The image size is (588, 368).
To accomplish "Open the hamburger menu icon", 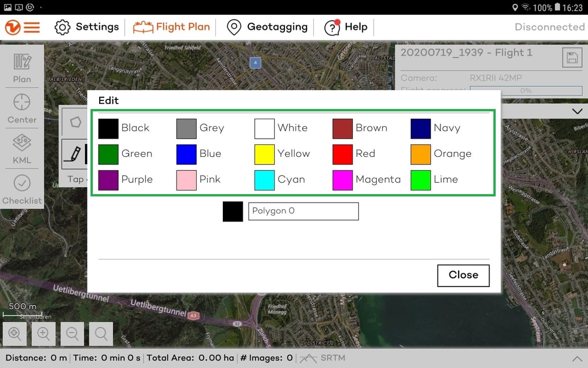I will click(32, 26).
